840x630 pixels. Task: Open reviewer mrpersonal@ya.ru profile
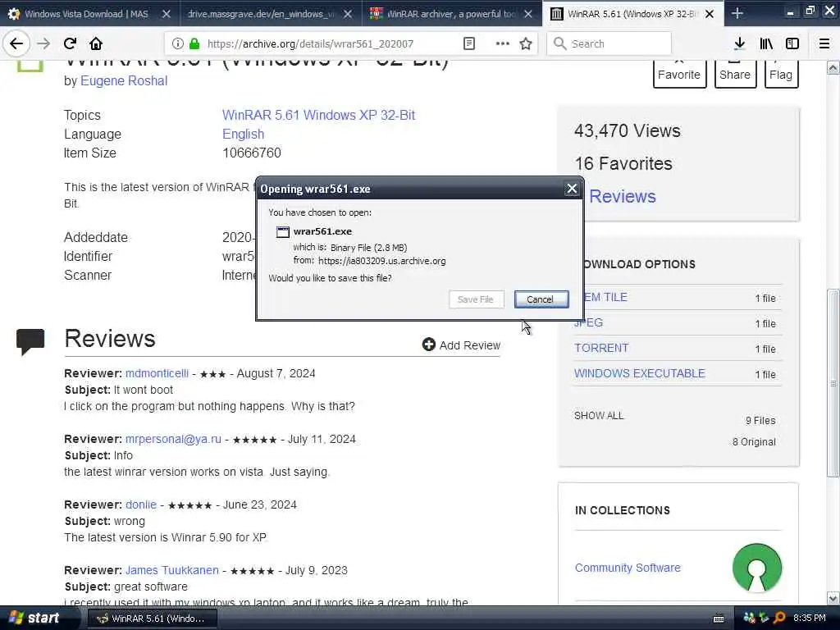pos(173,440)
